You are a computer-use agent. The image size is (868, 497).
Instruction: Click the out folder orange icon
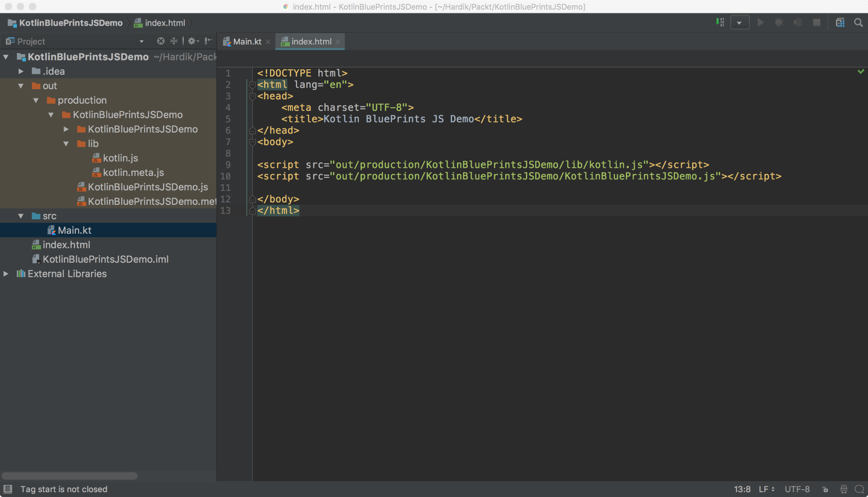point(36,86)
